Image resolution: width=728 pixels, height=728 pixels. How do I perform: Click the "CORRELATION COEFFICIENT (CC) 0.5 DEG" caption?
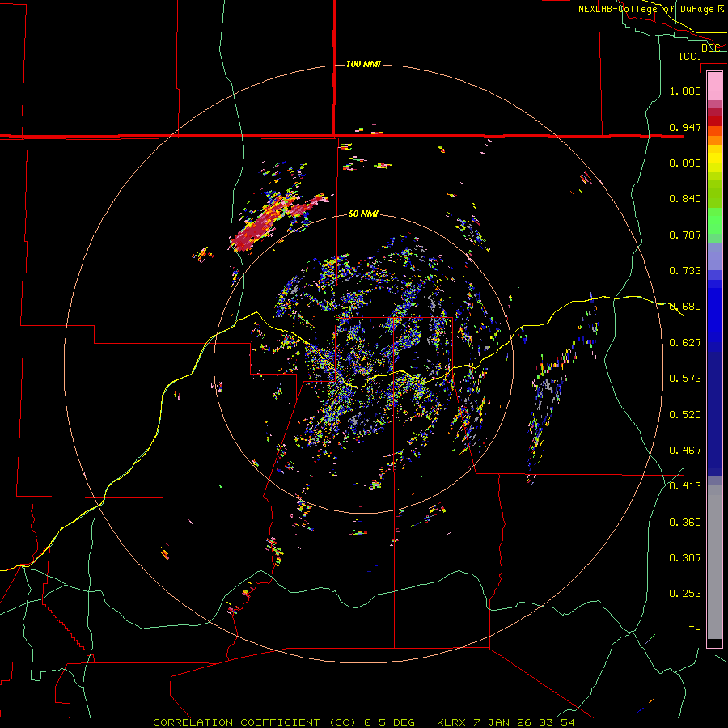coord(283,722)
